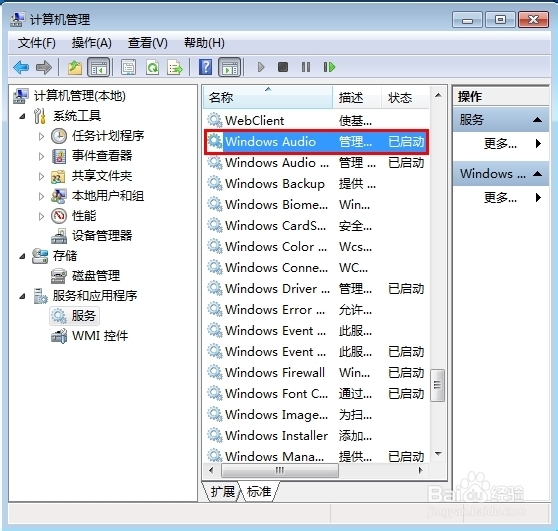The height and width of the screenshot is (531, 558).
Task: Toggle show/hide console tree icon
Action: tap(99, 67)
